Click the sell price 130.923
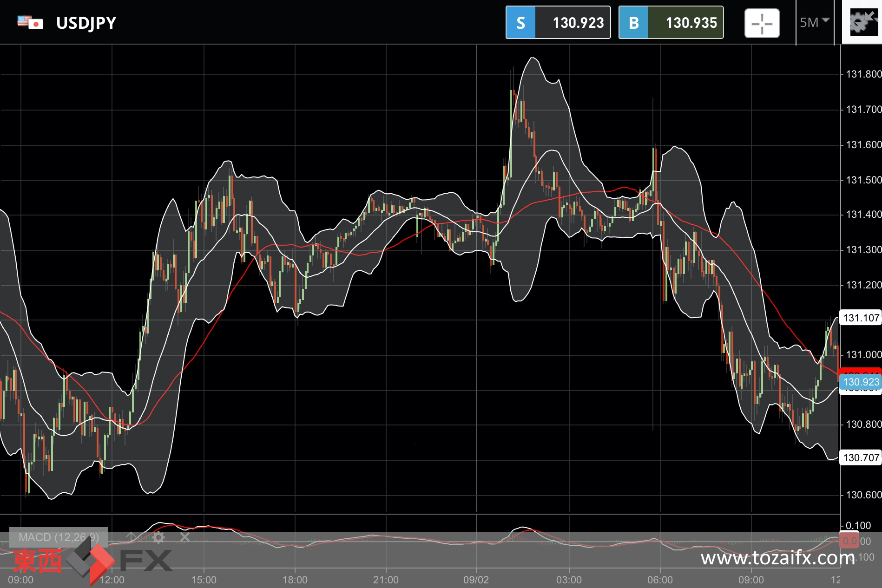 [578, 22]
